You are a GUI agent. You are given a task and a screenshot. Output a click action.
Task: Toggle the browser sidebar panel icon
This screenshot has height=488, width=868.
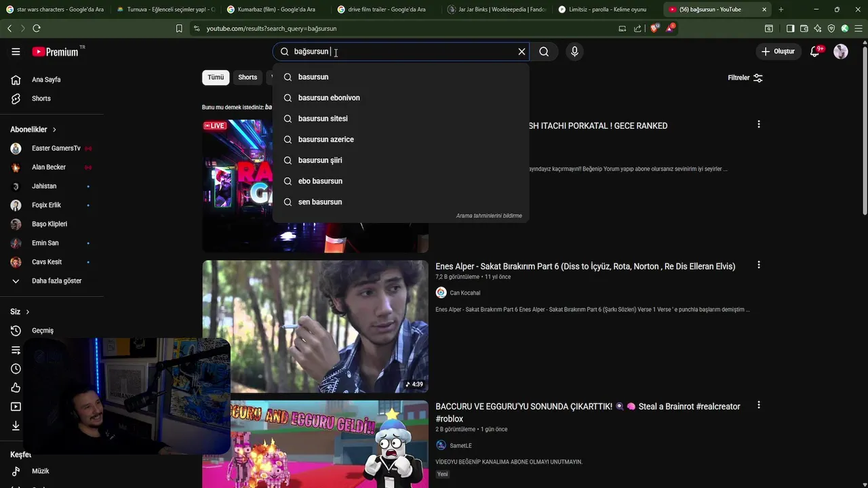click(x=790, y=28)
